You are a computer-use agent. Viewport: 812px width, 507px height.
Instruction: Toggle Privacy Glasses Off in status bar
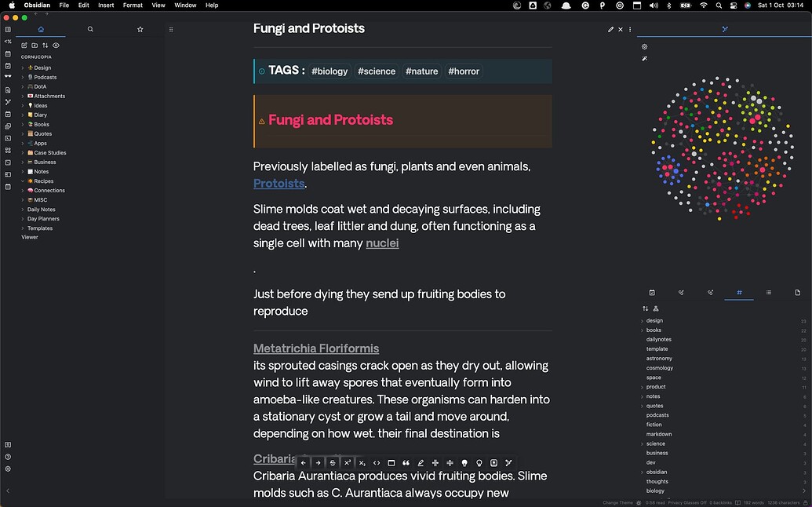688,502
